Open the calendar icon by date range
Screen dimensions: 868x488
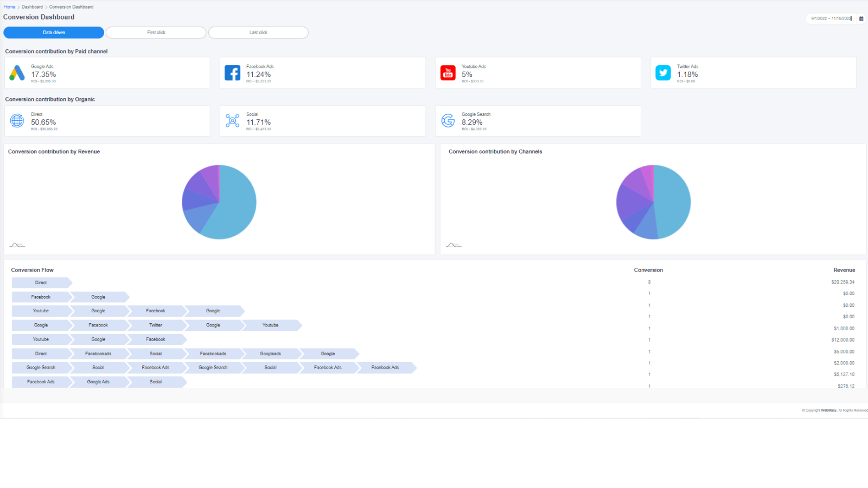[861, 18]
